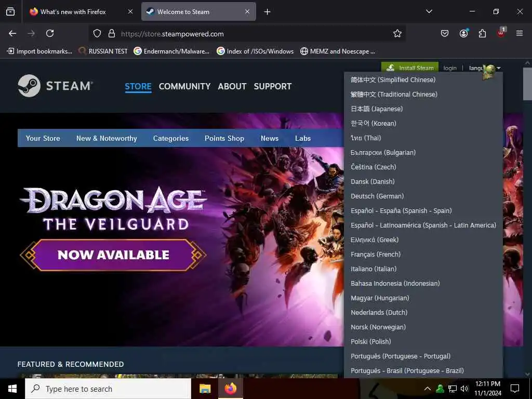Open the COMMUNITY menu

[x=184, y=86]
